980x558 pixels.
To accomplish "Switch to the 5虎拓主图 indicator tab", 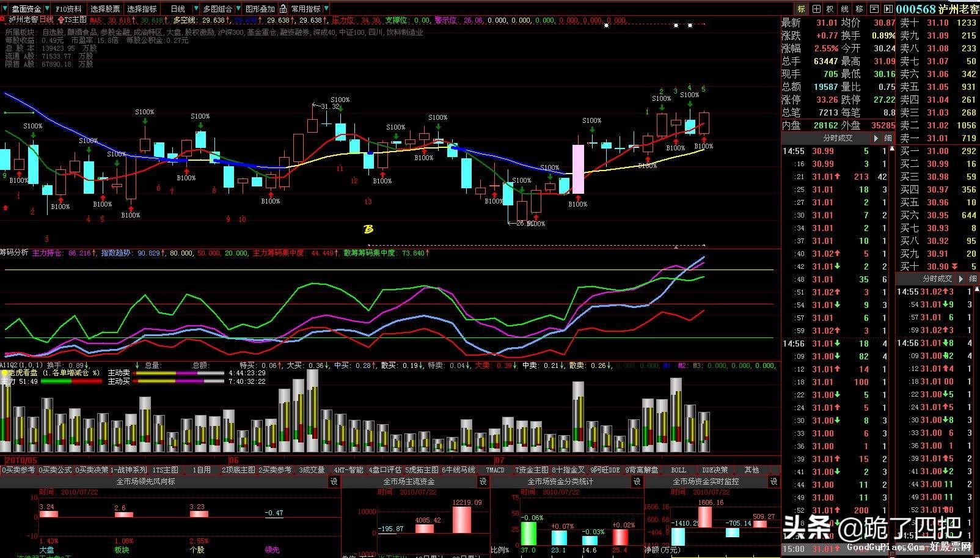I will pos(422,470).
